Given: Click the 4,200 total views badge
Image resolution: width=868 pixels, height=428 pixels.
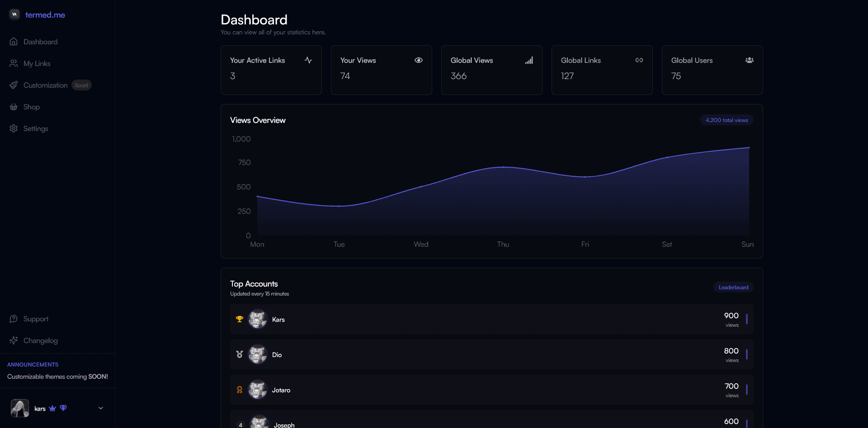Looking at the screenshot, I should 726,120.
